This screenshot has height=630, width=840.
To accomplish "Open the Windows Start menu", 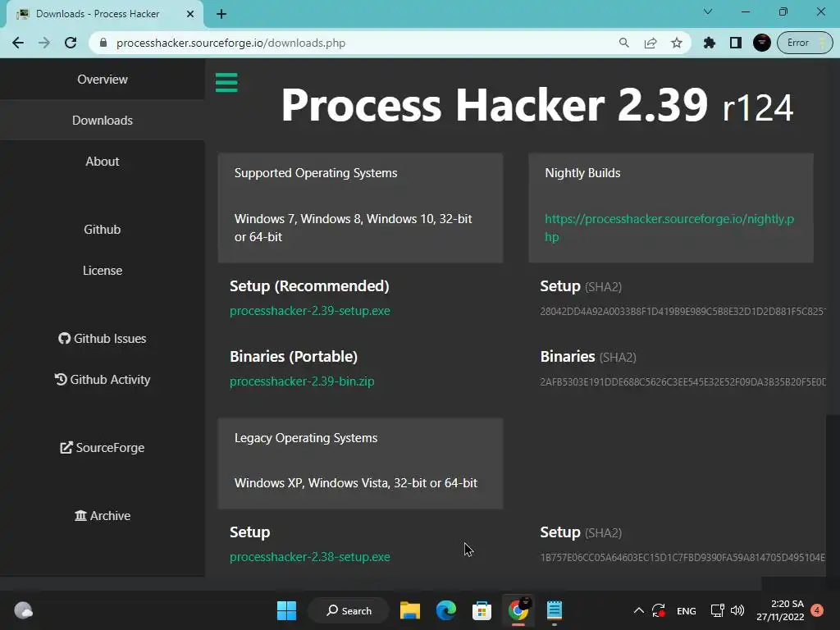I will (286, 610).
